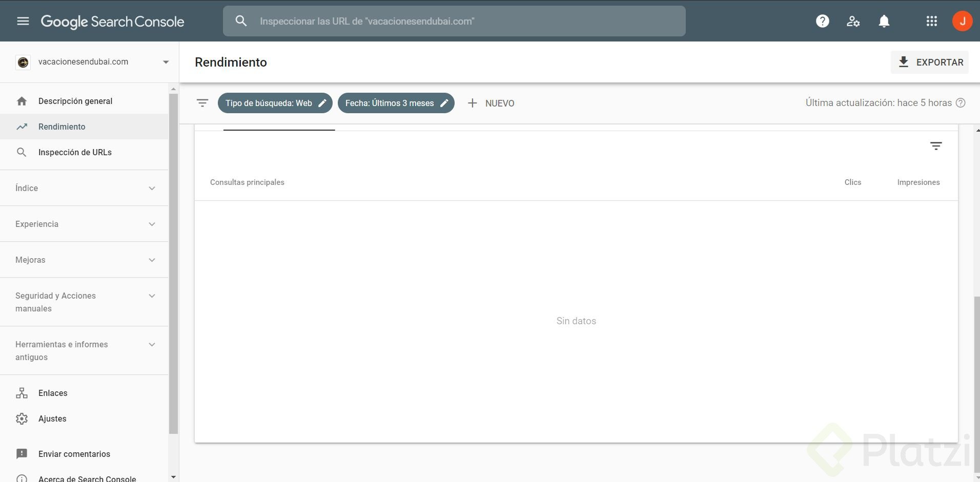
Task: Open Acerca de Search Console link
Action: pyautogui.click(x=84, y=478)
